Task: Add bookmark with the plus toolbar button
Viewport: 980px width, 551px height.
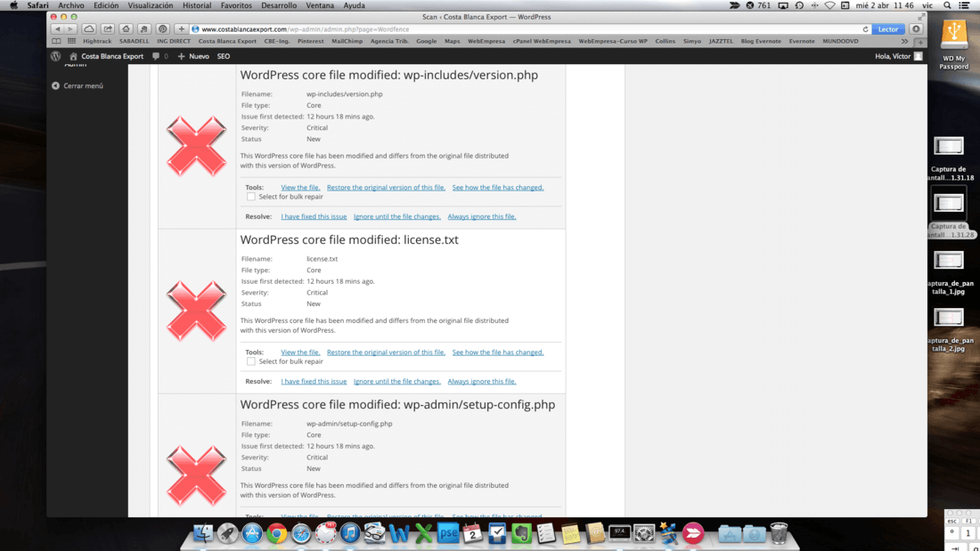Action: coord(181,29)
